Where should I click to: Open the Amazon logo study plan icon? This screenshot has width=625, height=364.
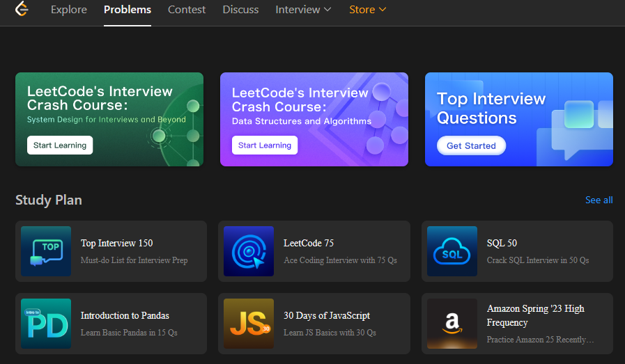pos(452,324)
